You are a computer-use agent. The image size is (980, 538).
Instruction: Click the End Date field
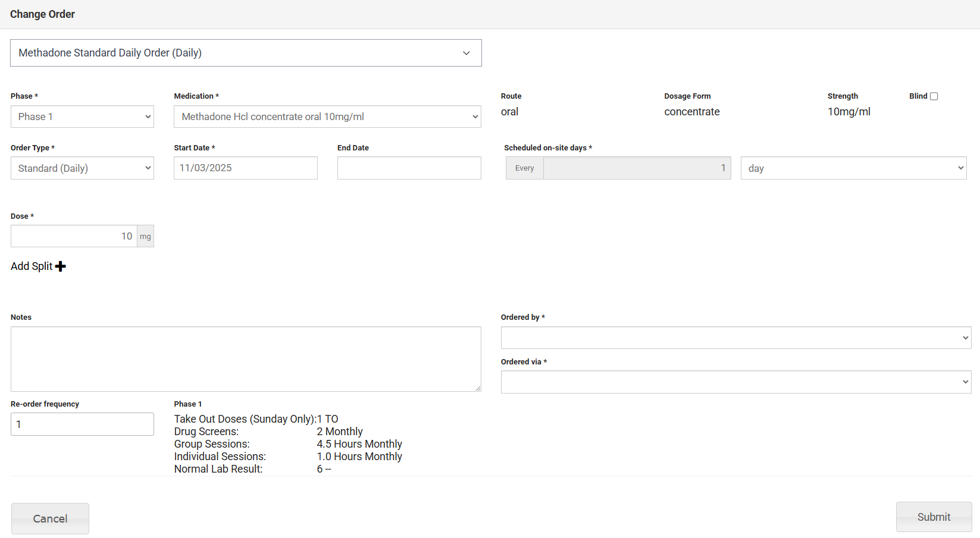pos(409,168)
